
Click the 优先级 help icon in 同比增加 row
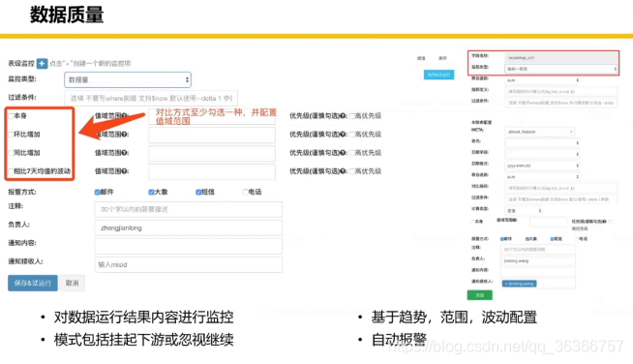[x=343, y=153]
